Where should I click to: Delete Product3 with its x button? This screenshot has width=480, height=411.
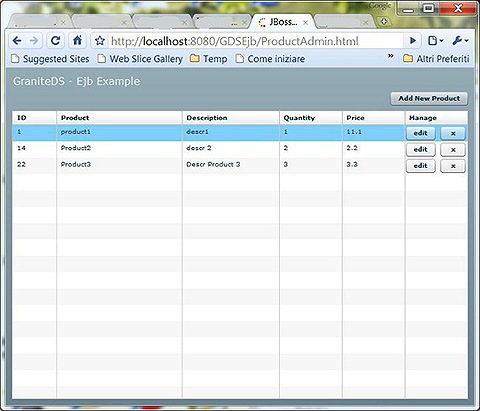453,166
